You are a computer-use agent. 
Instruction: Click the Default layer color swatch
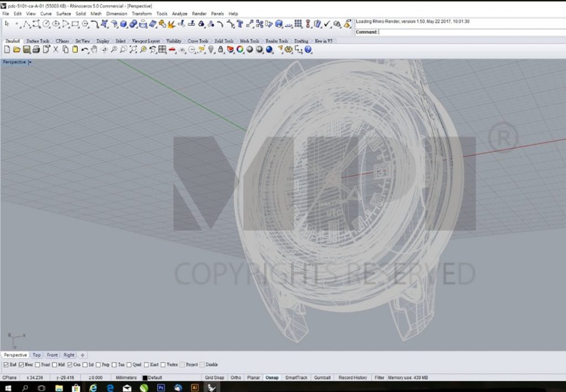(x=145, y=377)
